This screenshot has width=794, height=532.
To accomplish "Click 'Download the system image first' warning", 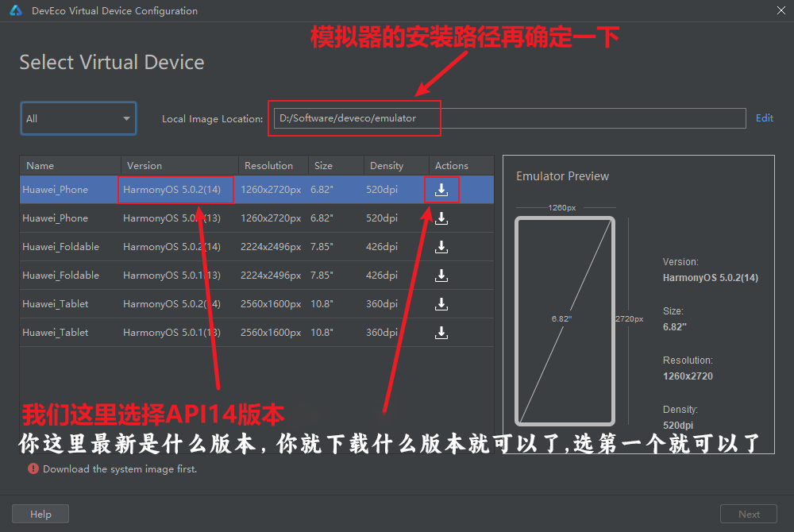I will pos(120,468).
